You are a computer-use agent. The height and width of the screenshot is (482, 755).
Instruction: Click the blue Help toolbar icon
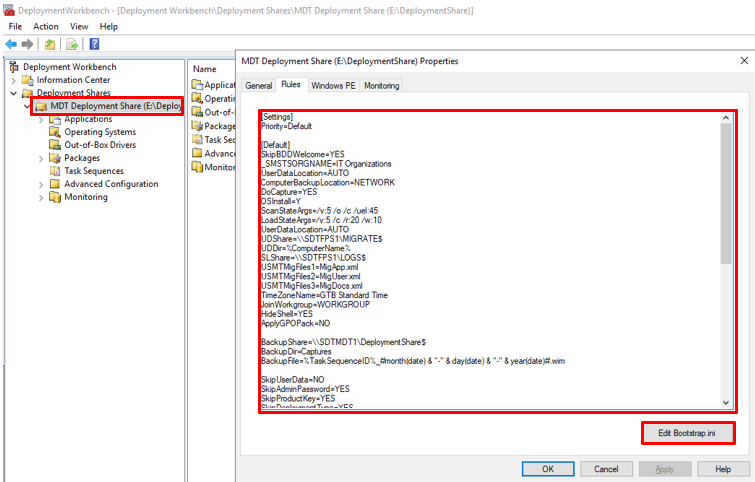point(94,44)
